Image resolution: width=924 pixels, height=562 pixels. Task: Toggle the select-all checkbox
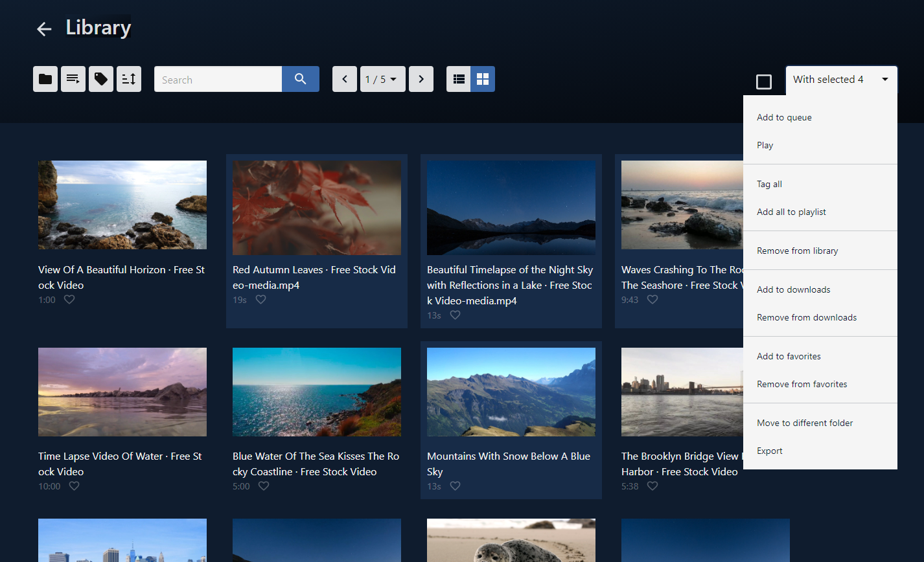point(764,82)
